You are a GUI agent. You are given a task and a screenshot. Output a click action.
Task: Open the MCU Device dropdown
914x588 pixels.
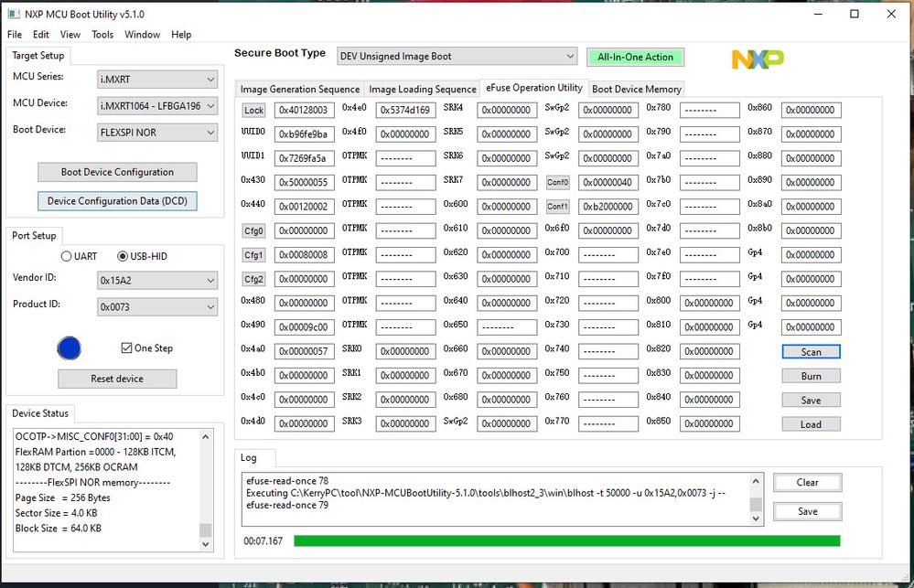click(157, 106)
